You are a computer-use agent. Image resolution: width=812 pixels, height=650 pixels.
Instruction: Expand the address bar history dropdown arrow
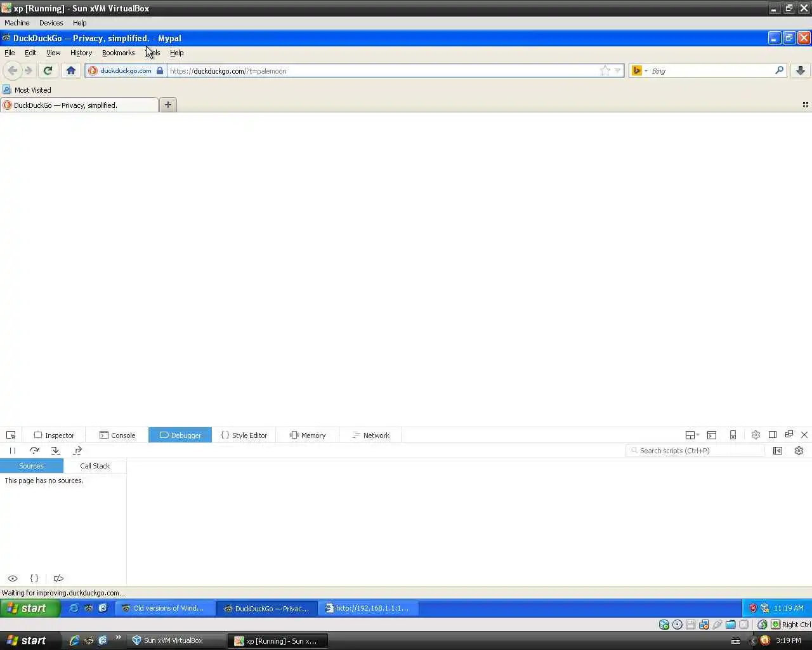pos(617,70)
